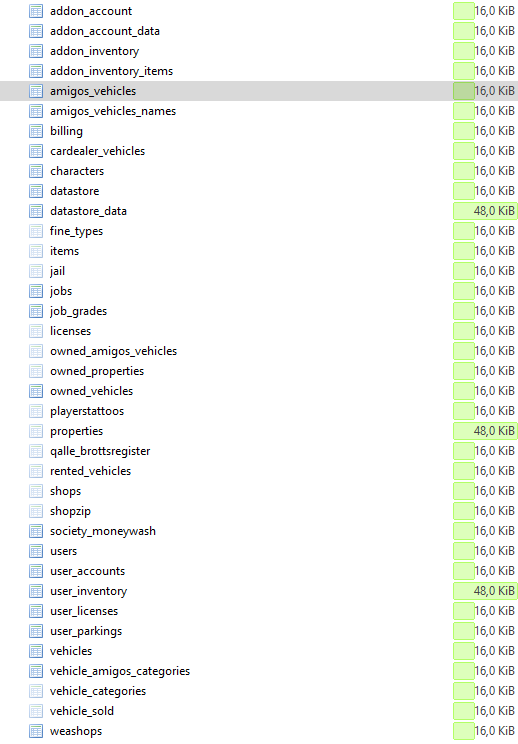The image size is (518, 744).
Task: Click the table icon next to users
Action: [36, 551]
